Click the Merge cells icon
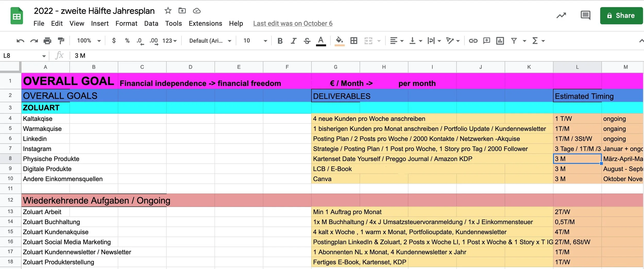644x269 pixels. pos(368,41)
